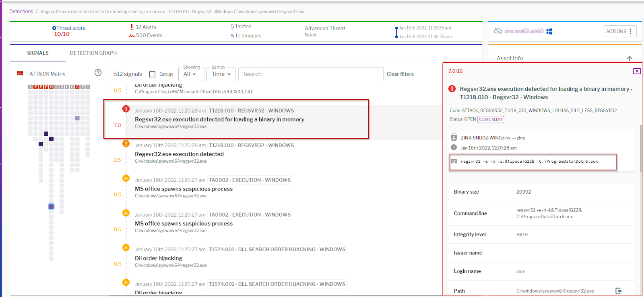Collapse the Asset Info section with the up arrow

coord(629,59)
